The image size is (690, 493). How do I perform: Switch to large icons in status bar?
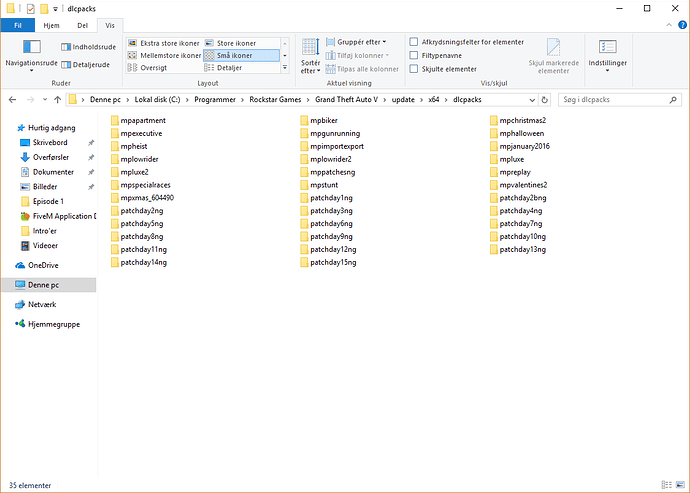point(680,485)
